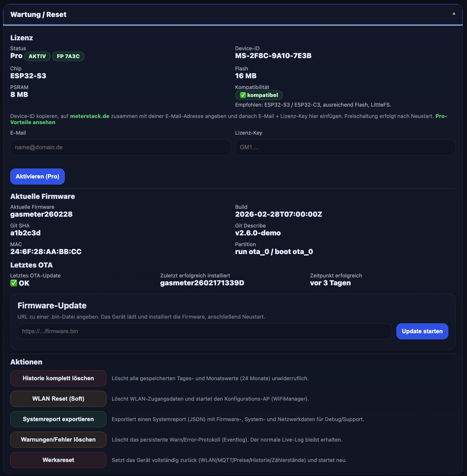
Task: Click the Git Describe value v2.6.0-demo
Action: coord(258,233)
